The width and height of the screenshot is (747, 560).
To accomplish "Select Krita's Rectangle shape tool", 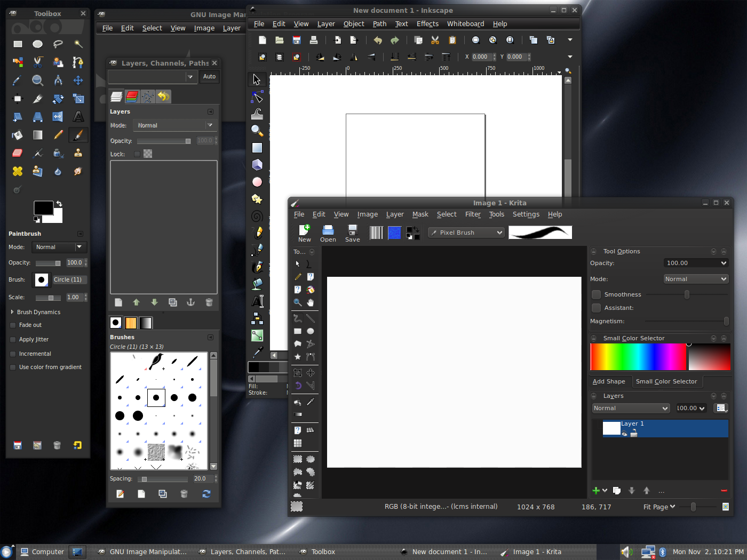I will 298,331.
